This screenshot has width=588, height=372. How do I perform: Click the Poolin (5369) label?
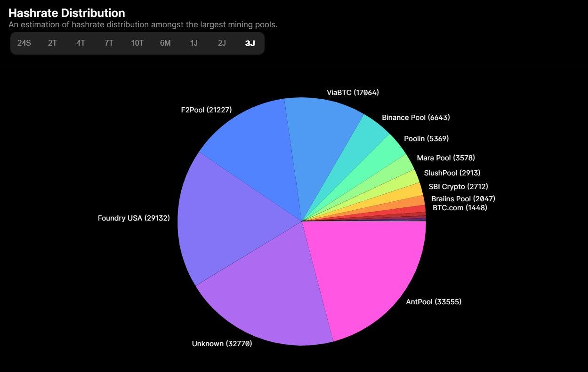(426, 139)
